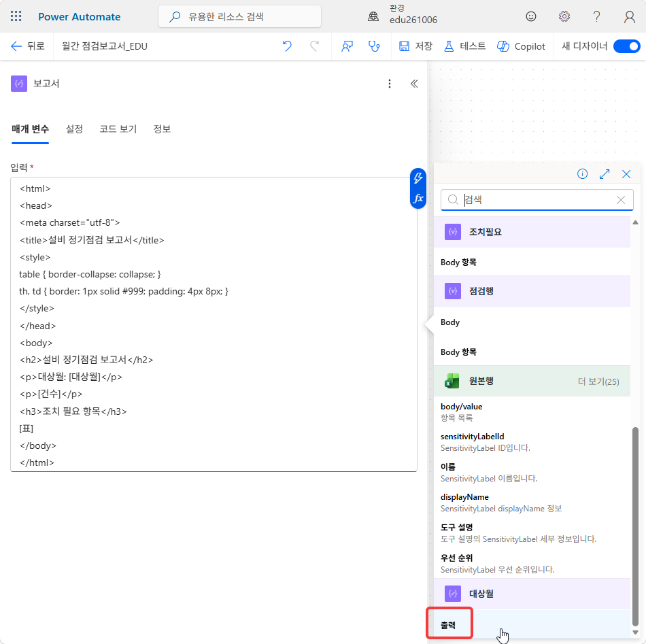The height and width of the screenshot is (644, 646).
Task: Click the 보고서 action compose icon
Action: click(x=19, y=84)
